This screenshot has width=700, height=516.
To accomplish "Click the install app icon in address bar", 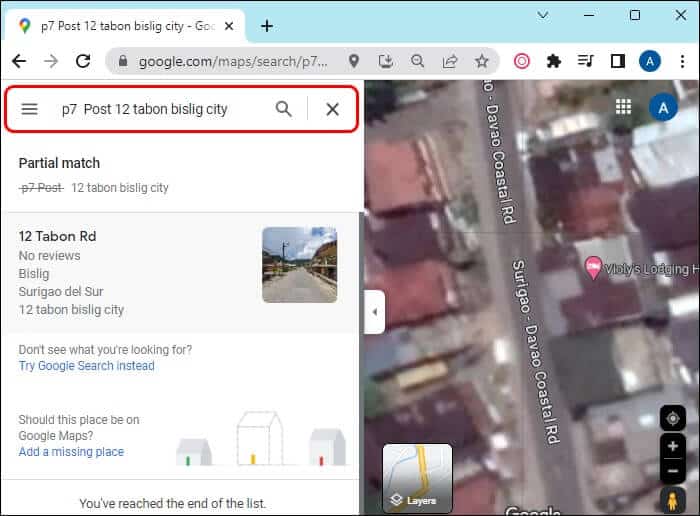I will click(386, 61).
